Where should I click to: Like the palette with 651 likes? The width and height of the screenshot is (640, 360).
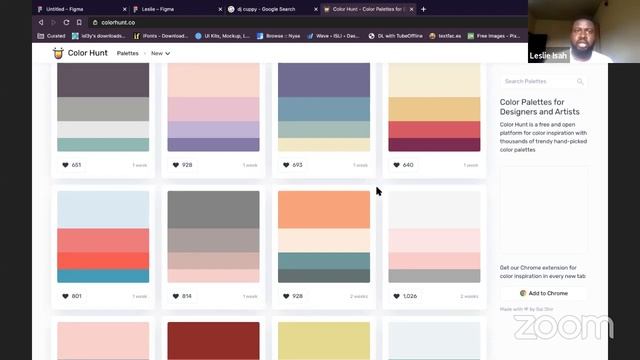coord(71,165)
